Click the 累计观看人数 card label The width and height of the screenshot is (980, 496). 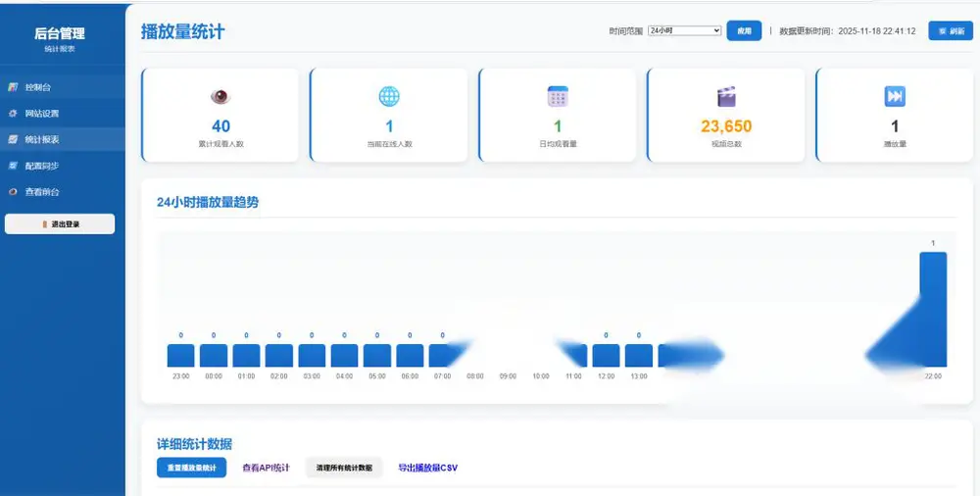(220, 144)
